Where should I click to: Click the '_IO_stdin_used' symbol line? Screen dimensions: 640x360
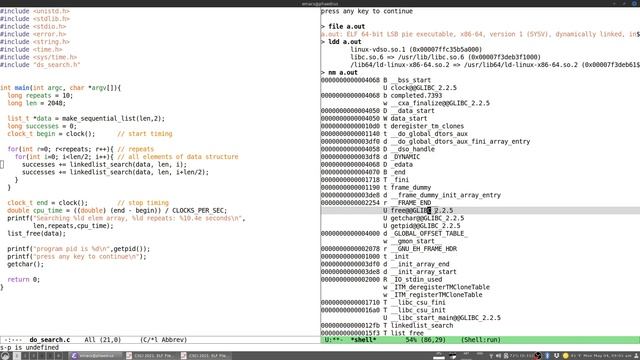coord(381,280)
